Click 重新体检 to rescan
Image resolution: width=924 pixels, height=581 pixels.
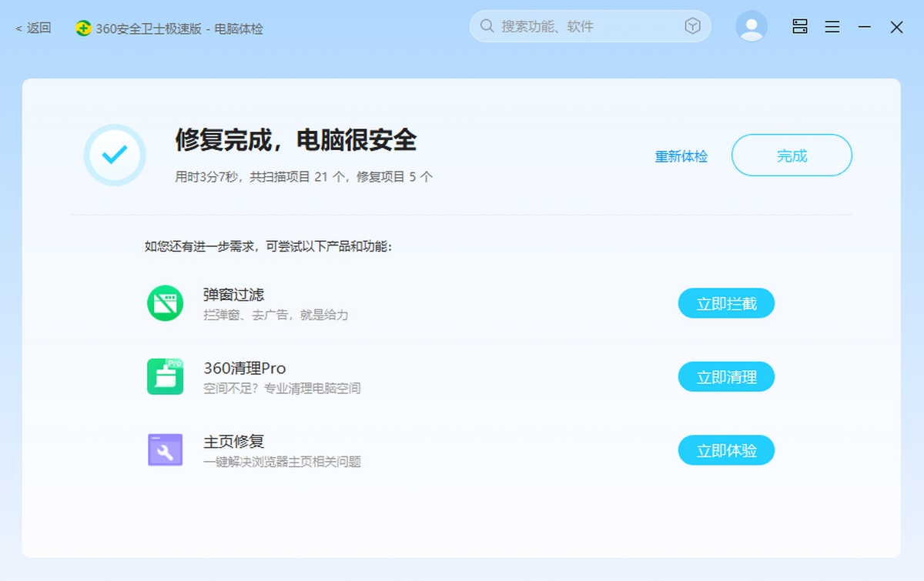(681, 156)
